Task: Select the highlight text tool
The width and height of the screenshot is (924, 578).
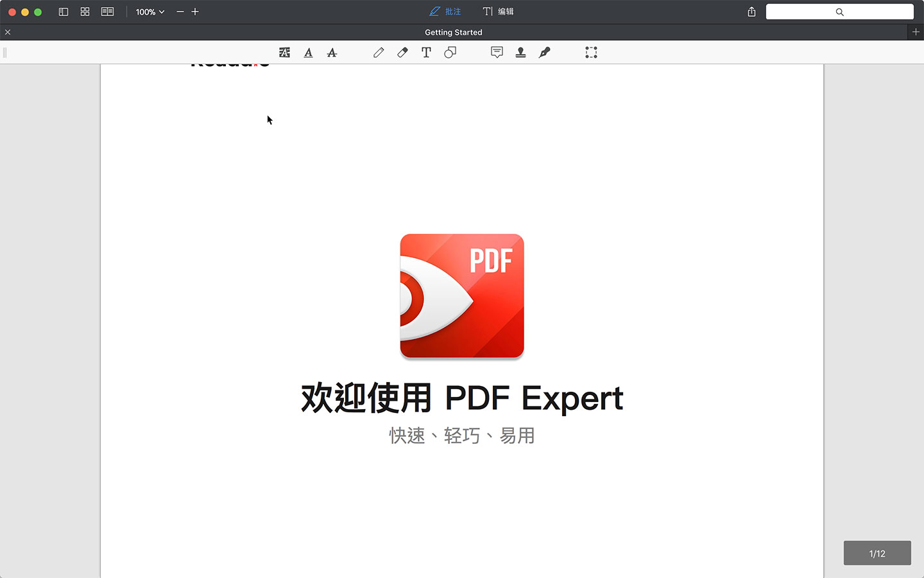Action: [284, 53]
